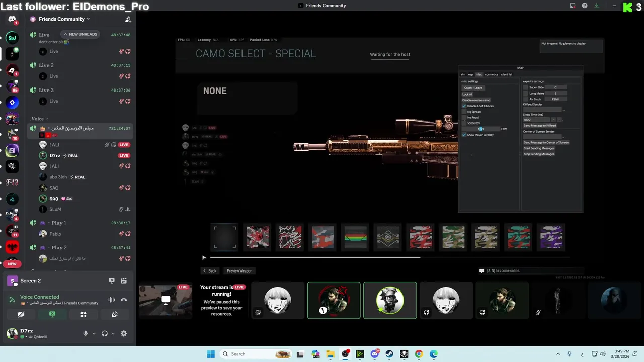The image size is (644, 362).
Task: Click the stream play button below camos
Action: [x=204, y=258]
